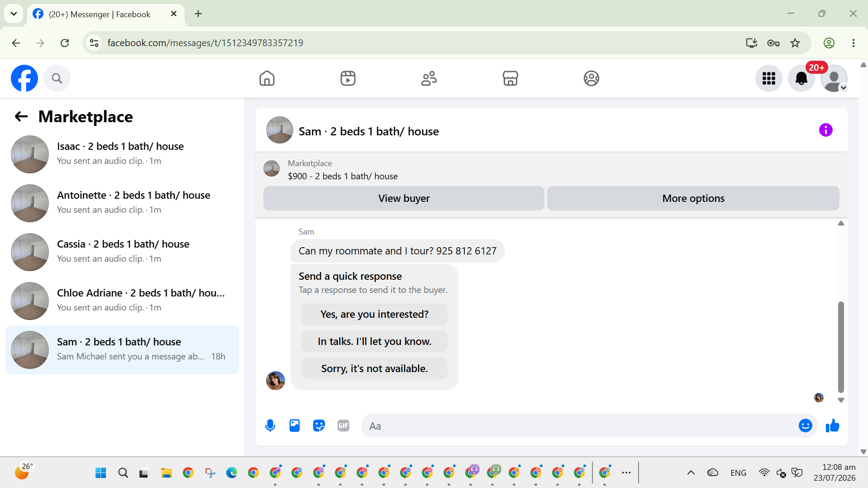Select Sam's 2 beds 1 bath conversation

tap(122, 350)
